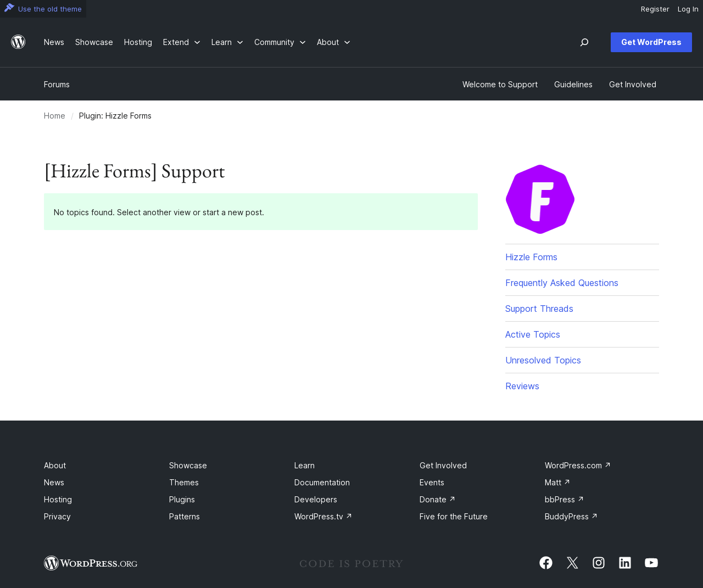Open the X (Twitter) icon in footer
The width and height of the screenshot is (703, 588).
[x=572, y=563]
